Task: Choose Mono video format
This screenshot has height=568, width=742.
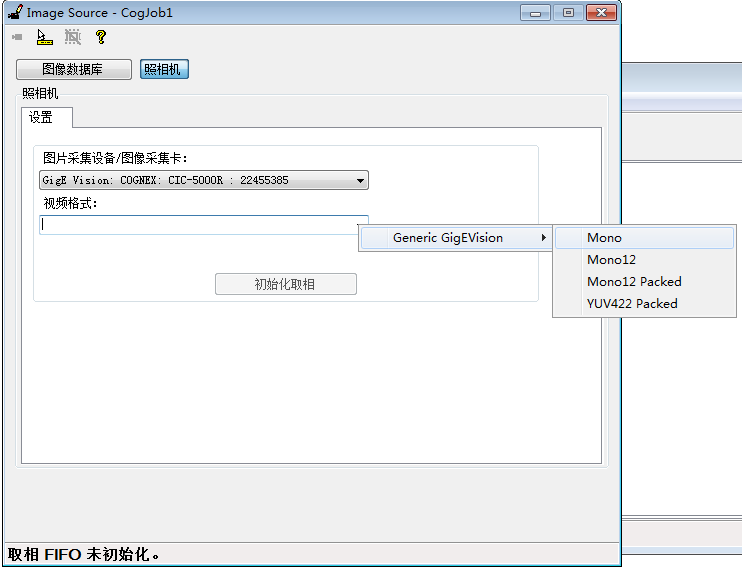Action: (644, 238)
